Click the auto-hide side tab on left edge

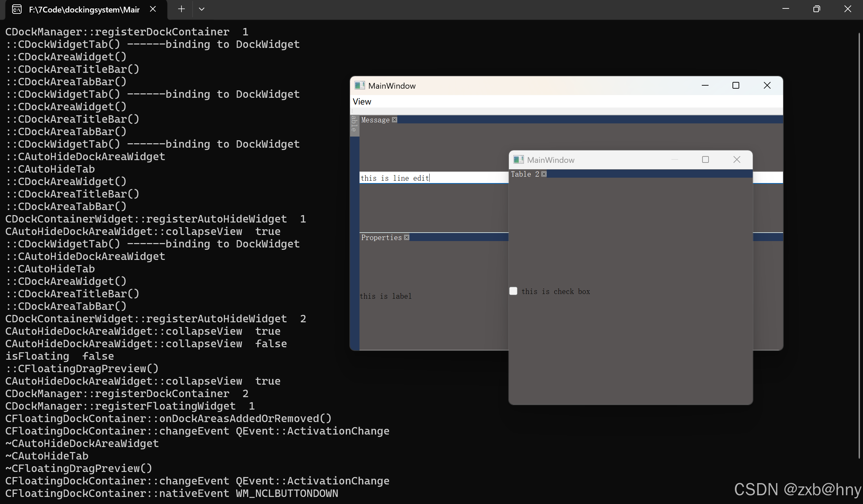354,125
